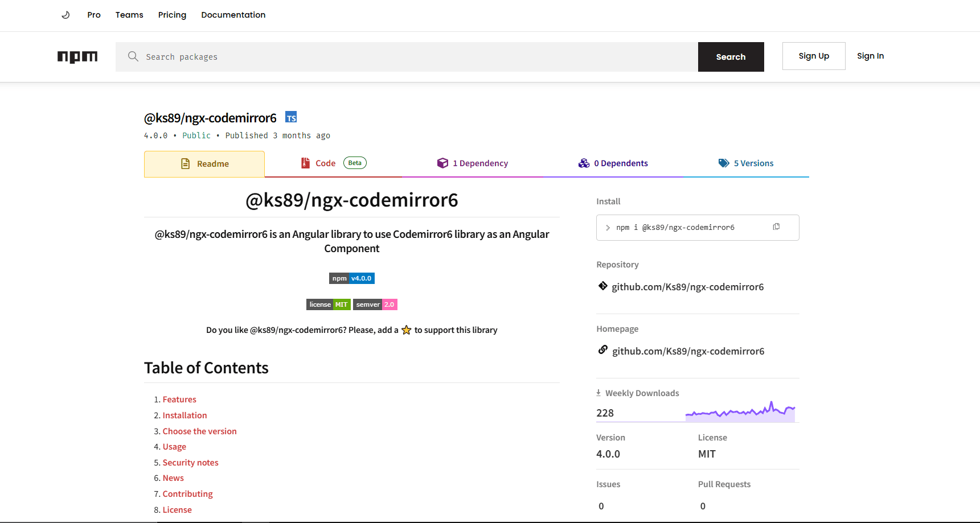Click the 228 weekly downloads value
This screenshot has height=523, width=980.
click(605, 413)
